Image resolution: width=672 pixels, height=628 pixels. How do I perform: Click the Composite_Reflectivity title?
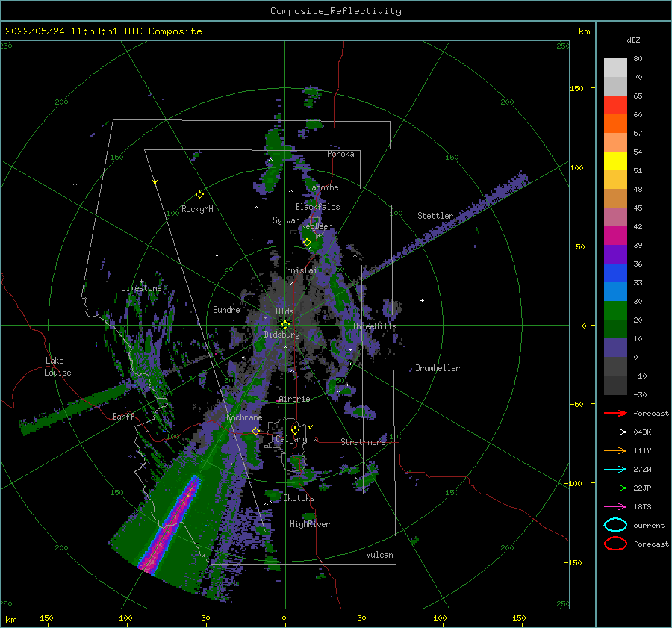point(335,11)
